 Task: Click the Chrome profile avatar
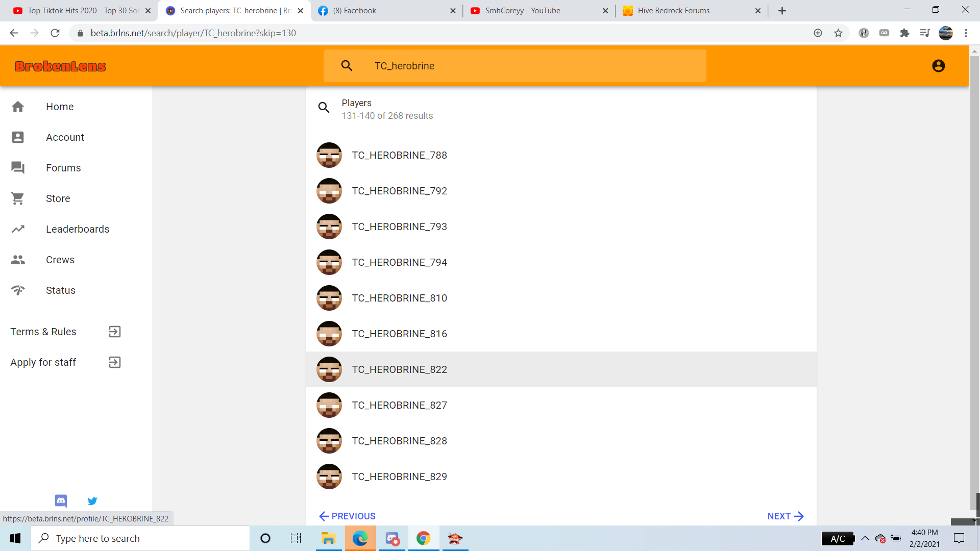(x=945, y=33)
